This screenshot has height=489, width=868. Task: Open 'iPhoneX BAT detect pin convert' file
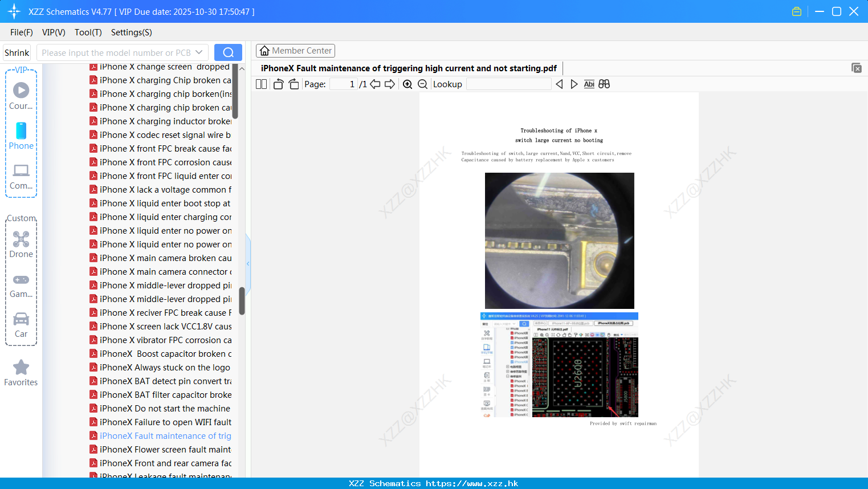pos(161,381)
